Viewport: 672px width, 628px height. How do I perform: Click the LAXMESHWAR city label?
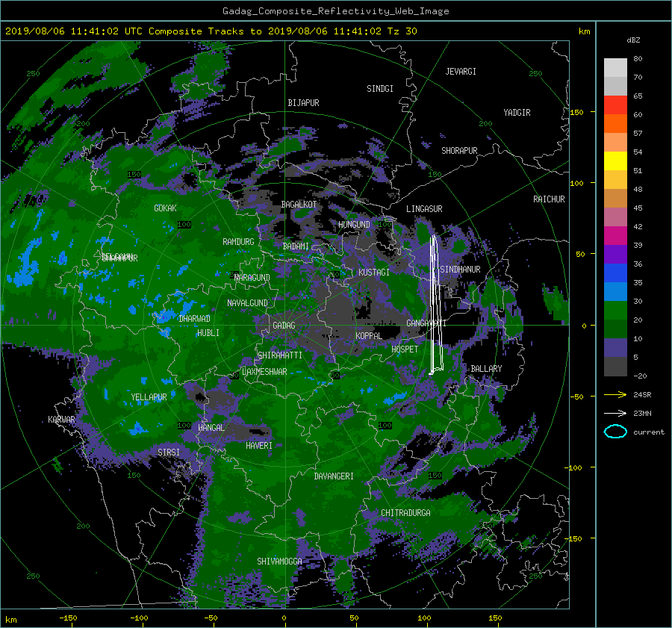(x=264, y=372)
